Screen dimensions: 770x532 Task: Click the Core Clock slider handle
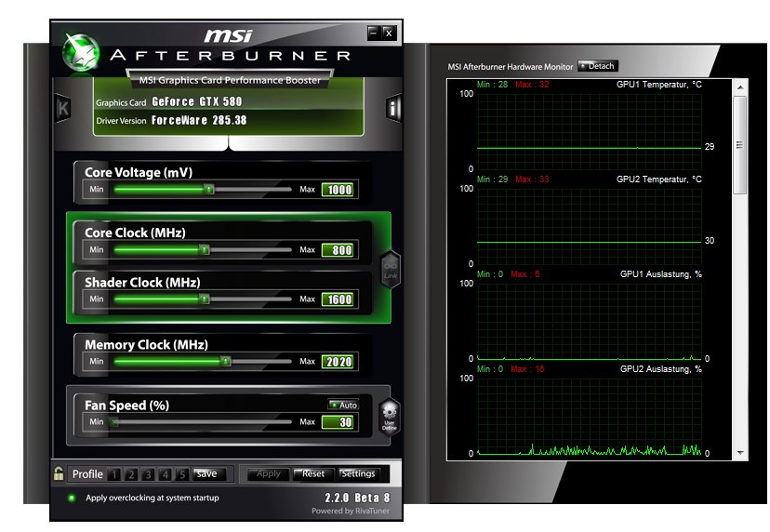205,249
